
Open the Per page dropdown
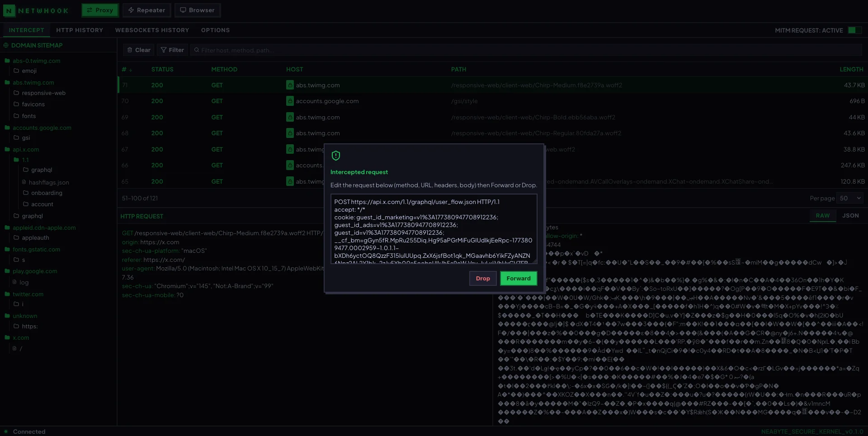tap(850, 198)
